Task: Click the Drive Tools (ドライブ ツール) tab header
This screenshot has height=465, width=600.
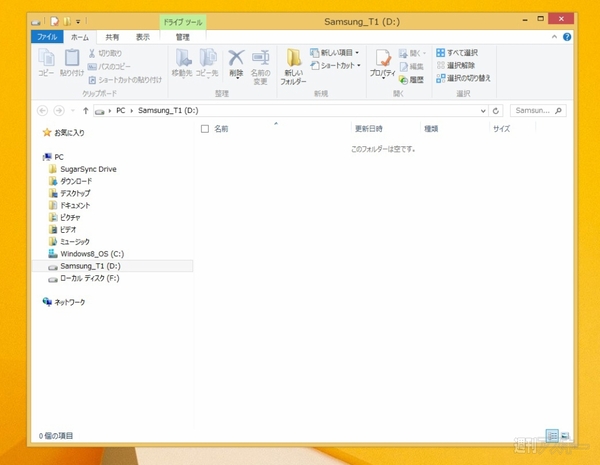Action: pyautogui.click(x=183, y=22)
